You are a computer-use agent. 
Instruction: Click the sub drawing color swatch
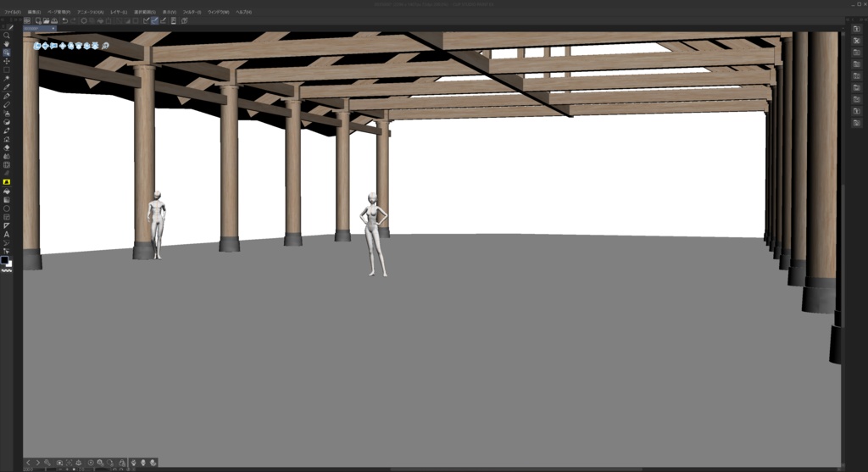click(9, 264)
